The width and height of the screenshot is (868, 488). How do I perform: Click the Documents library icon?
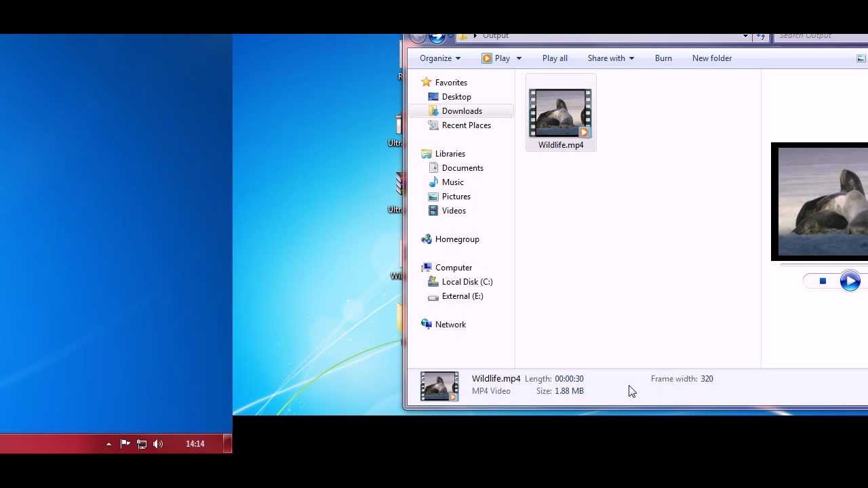point(433,168)
